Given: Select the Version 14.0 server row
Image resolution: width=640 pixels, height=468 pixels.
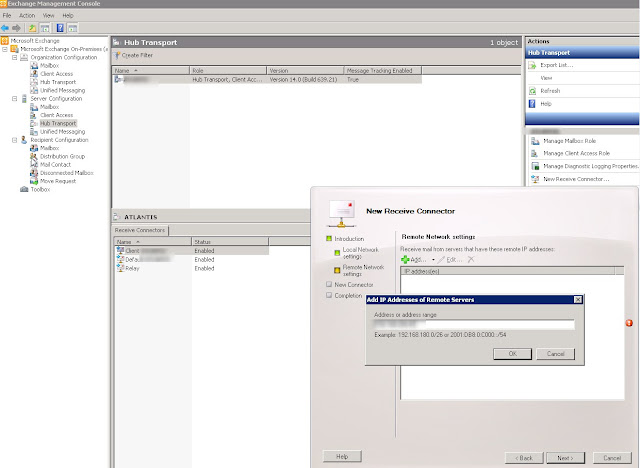Looking at the screenshot, I should point(267,80).
